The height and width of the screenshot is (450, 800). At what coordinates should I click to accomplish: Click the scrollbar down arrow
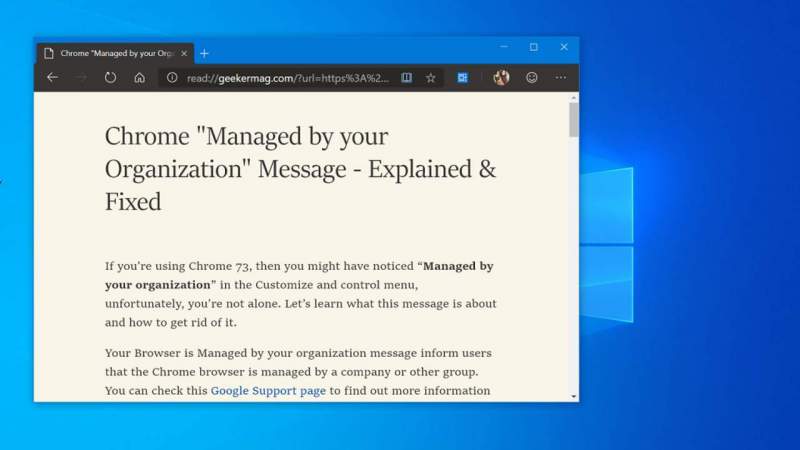[x=574, y=396]
